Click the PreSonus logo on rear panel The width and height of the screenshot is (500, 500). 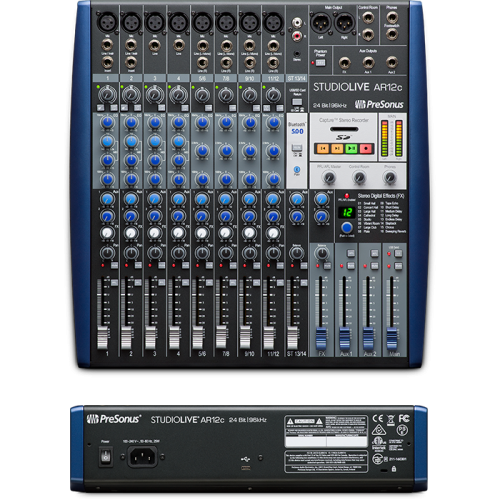(x=114, y=419)
